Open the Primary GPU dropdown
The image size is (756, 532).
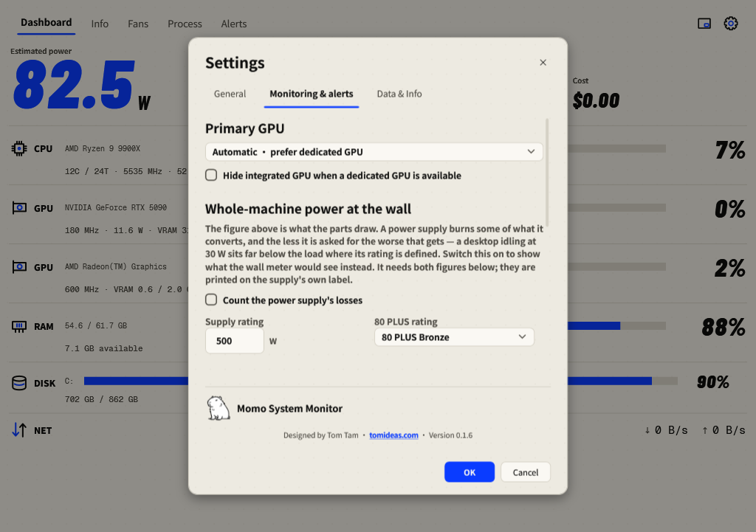coord(374,152)
